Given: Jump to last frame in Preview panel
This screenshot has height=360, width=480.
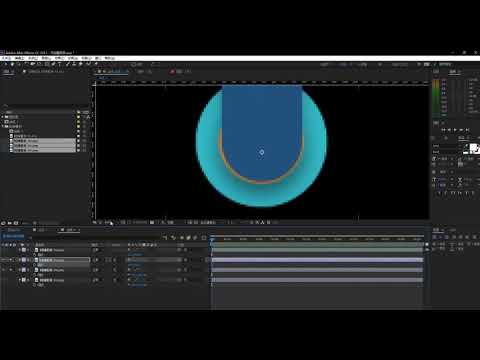Looking at the screenshot, I should click(x=467, y=130).
